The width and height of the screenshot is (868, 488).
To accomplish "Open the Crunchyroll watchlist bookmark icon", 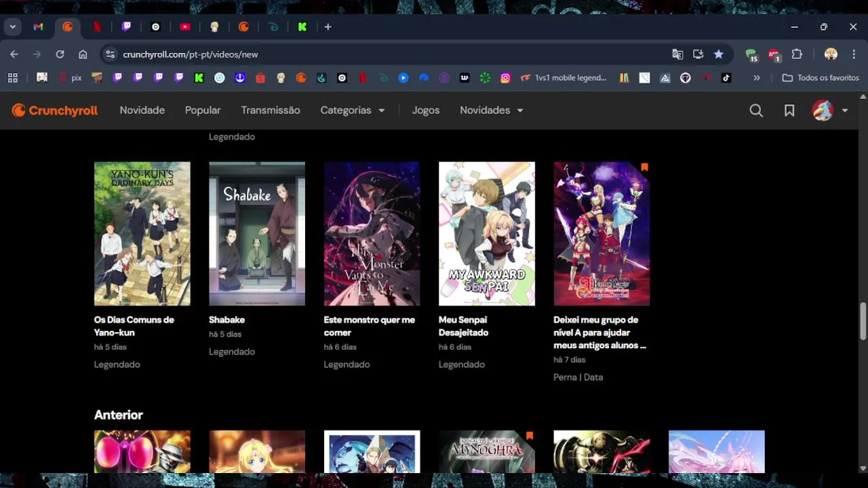I will (789, 110).
